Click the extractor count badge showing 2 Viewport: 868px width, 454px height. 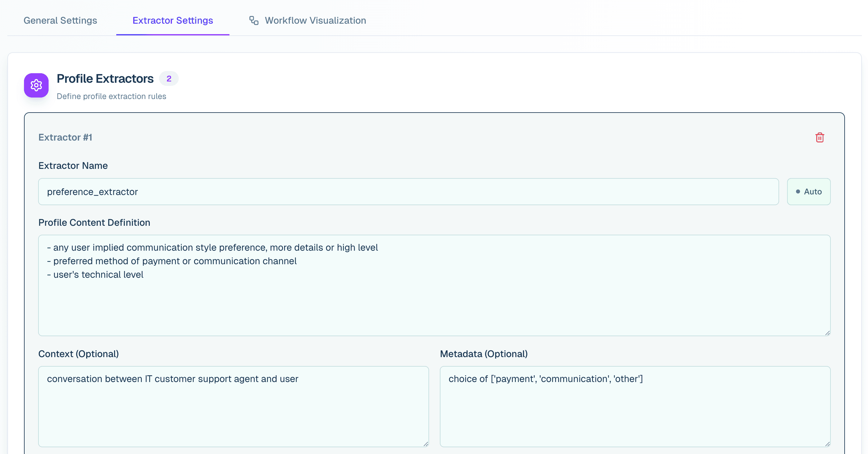click(169, 78)
